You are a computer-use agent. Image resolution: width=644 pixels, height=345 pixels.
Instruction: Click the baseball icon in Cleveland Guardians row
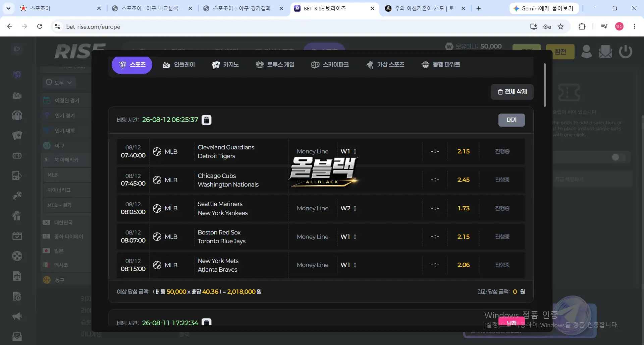pos(157,152)
